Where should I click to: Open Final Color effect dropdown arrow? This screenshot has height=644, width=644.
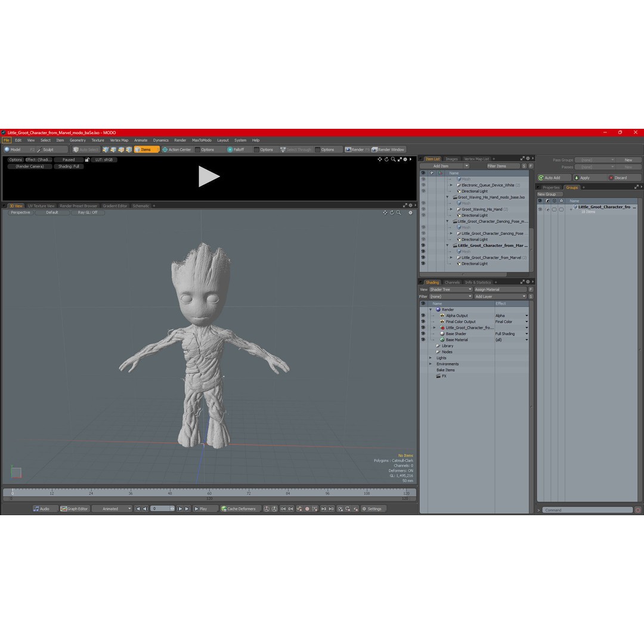[x=527, y=321]
